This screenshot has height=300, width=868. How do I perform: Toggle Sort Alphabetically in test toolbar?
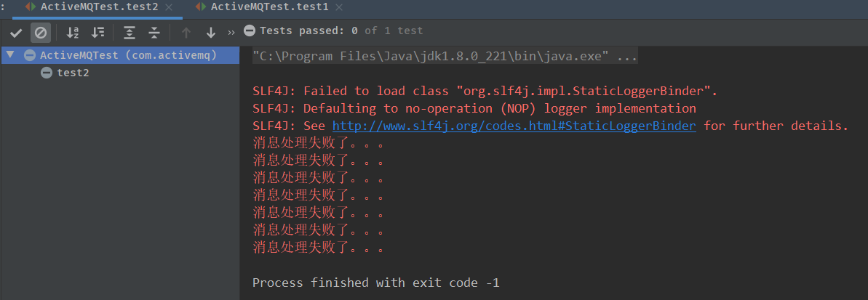tap(73, 33)
